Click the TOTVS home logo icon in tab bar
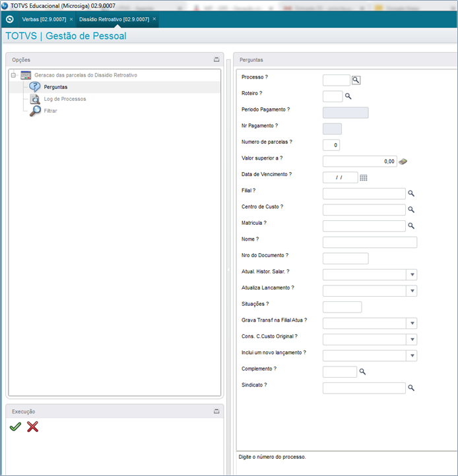458x476 pixels. [x=10, y=19]
